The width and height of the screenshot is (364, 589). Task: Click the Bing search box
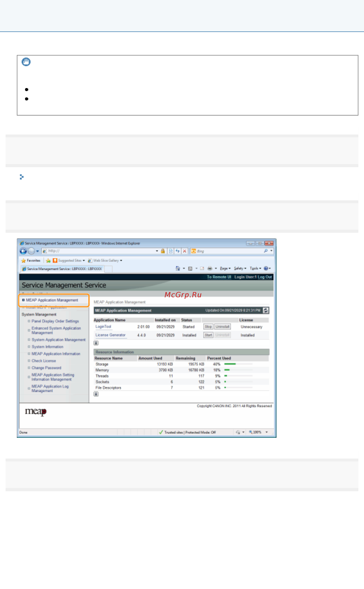coord(226,251)
